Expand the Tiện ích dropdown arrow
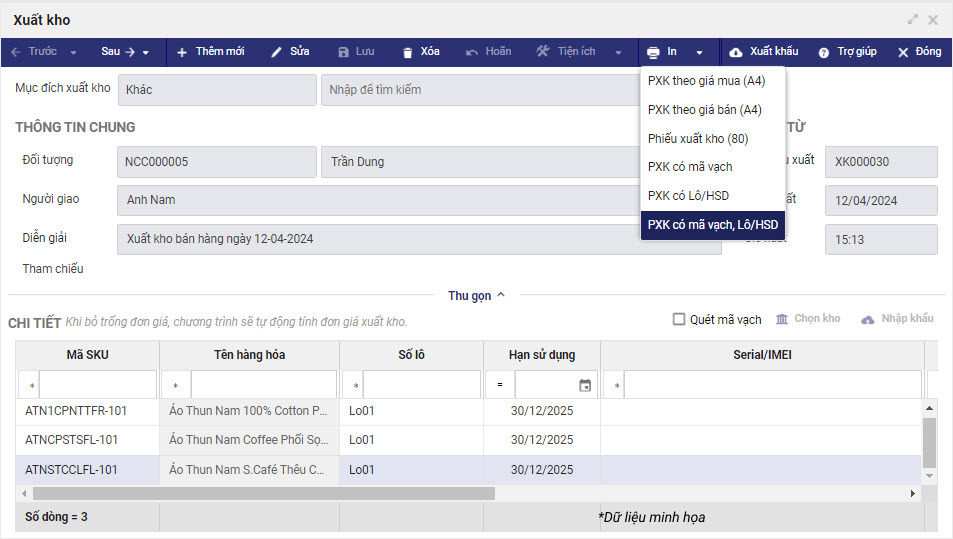Image resolution: width=953 pixels, height=539 pixels. (x=618, y=53)
